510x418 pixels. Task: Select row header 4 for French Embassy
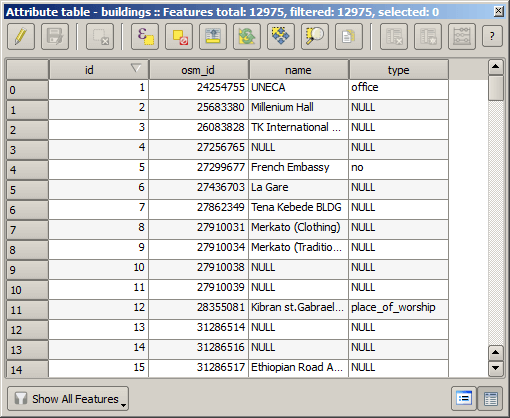pos(27,170)
